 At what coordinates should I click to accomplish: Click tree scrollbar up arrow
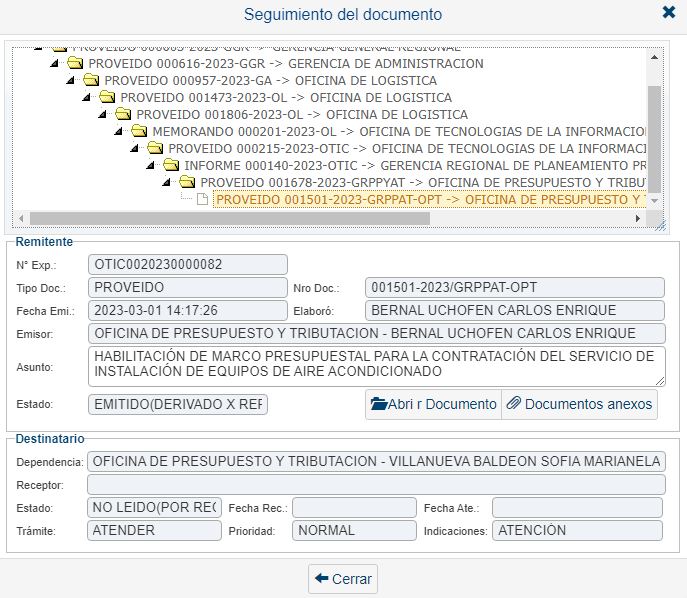tap(654, 57)
